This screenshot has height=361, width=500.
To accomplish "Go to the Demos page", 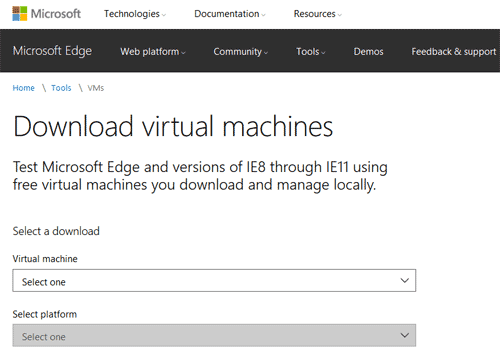I will tap(368, 52).
